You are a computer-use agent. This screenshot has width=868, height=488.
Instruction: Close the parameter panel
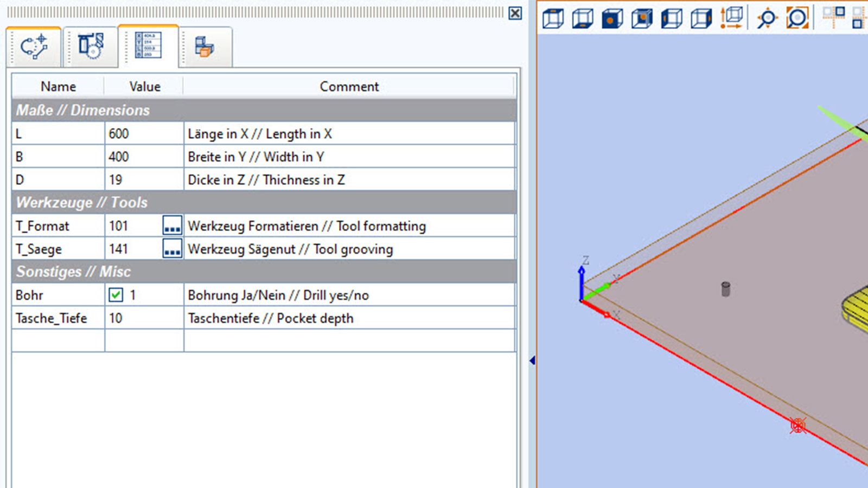click(514, 14)
